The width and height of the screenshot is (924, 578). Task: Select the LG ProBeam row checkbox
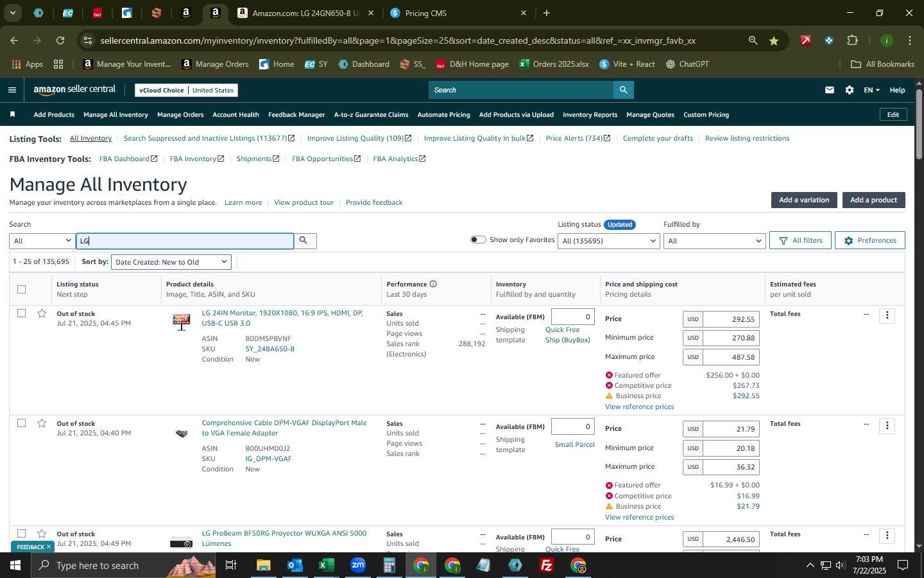point(21,534)
